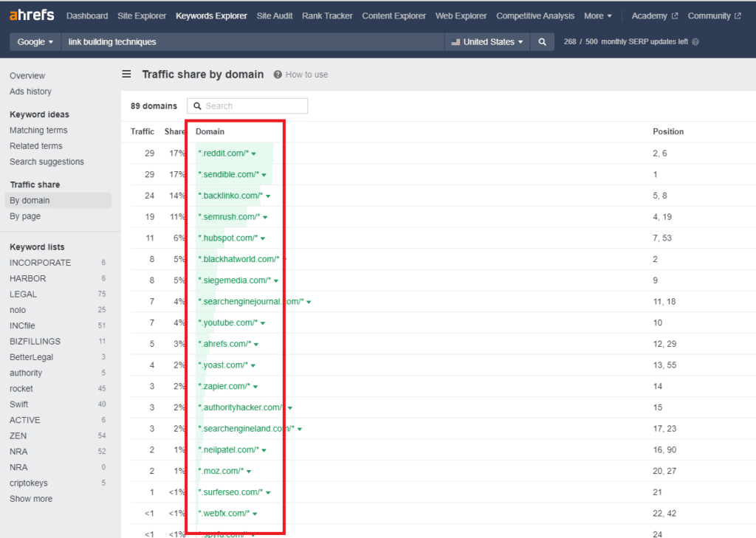
Task: Select By page under Traffic share
Action: tap(25, 216)
